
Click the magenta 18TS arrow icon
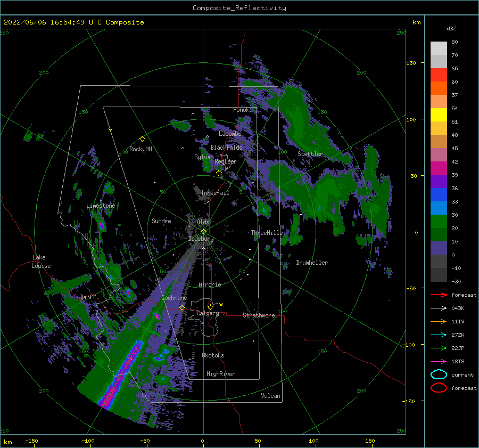pyautogui.click(x=439, y=362)
